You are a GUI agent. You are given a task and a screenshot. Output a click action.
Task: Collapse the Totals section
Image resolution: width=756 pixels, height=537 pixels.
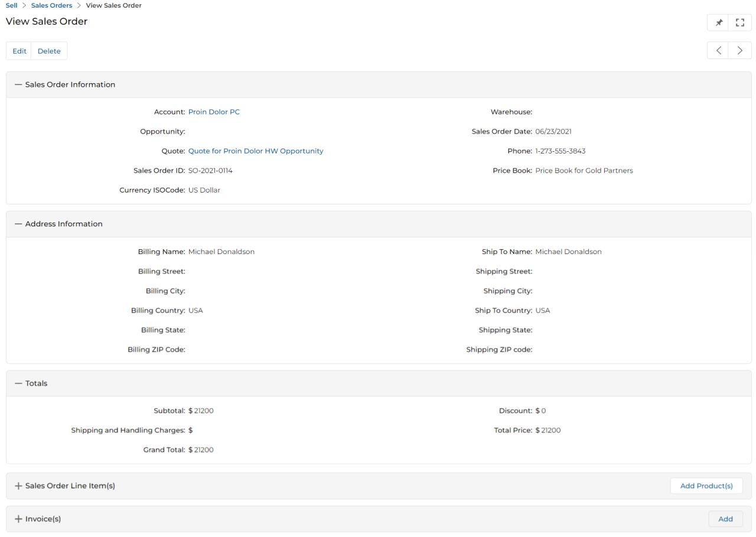[x=18, y=383]
